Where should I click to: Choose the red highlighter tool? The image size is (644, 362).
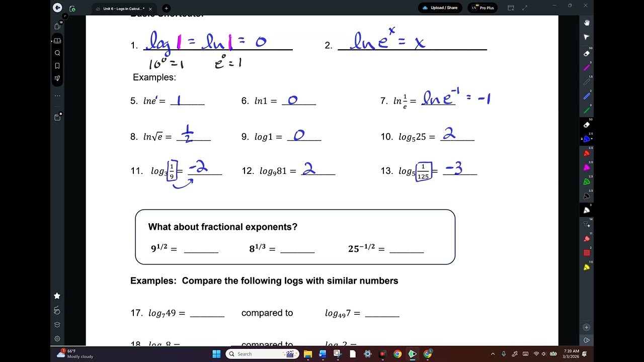coord(587,153)
